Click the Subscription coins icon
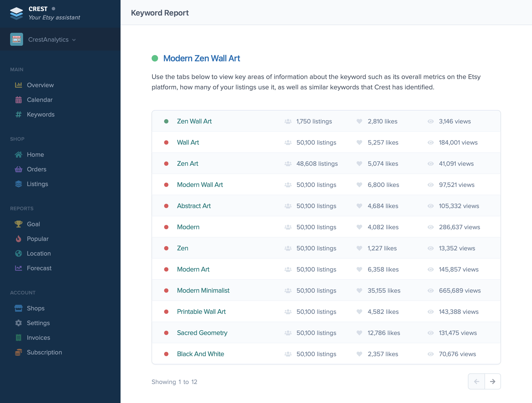The width and height of the screenshot is (532, 403). coord(18,352)
